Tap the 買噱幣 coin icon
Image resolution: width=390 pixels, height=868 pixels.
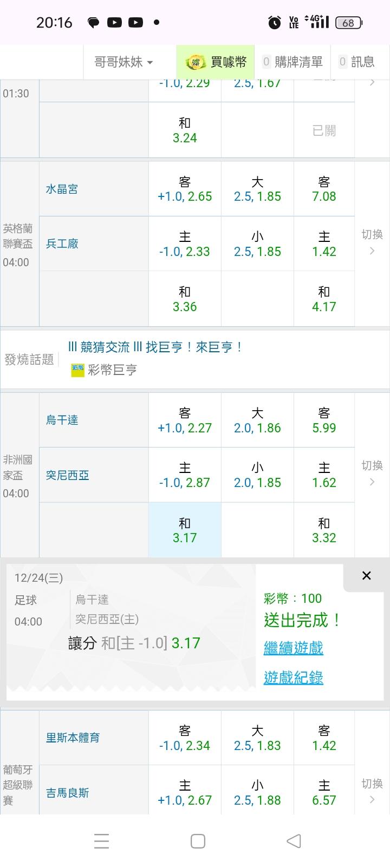tap(196, 62)
